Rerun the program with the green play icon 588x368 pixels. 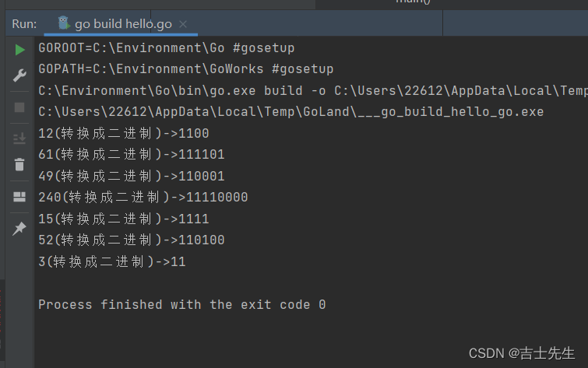pos(20,50)
